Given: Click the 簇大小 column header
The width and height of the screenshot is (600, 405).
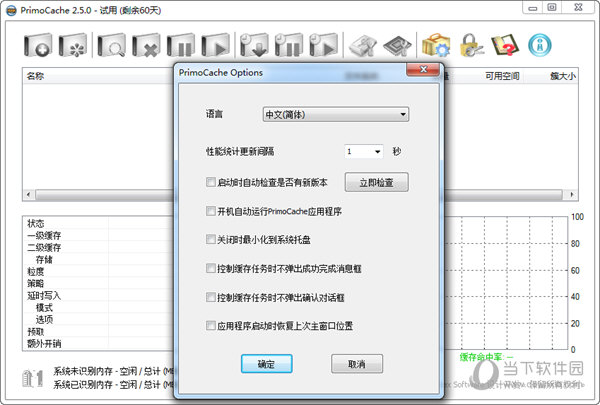Looking at the screenshot, I should point(562,76).
